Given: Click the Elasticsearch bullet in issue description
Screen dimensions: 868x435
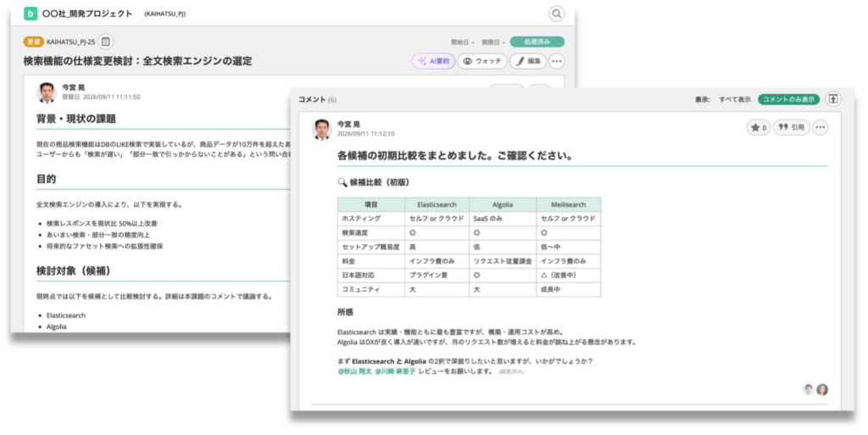Looking at the screenshot, I should (66, 315).
